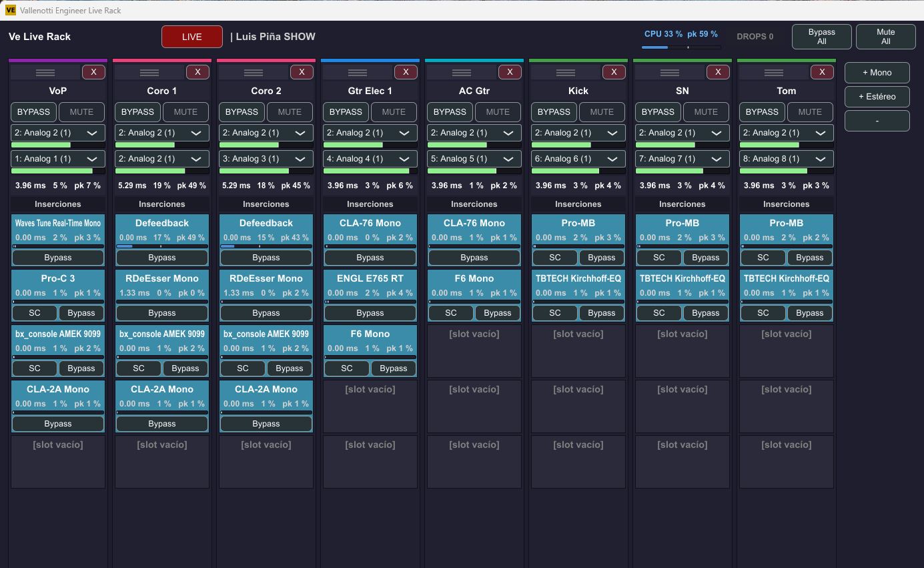Grab the drag handle on Coro 2 strip

[x=254, y=72]
